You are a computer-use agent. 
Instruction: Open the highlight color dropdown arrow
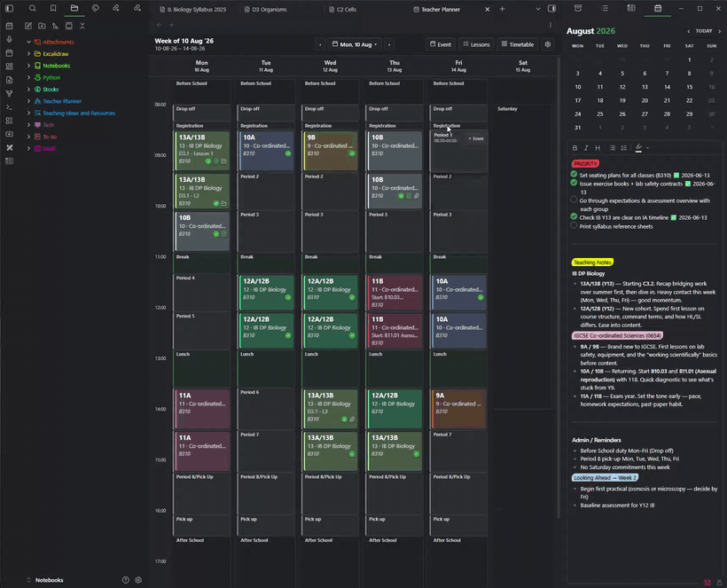[x=647, y=148]
